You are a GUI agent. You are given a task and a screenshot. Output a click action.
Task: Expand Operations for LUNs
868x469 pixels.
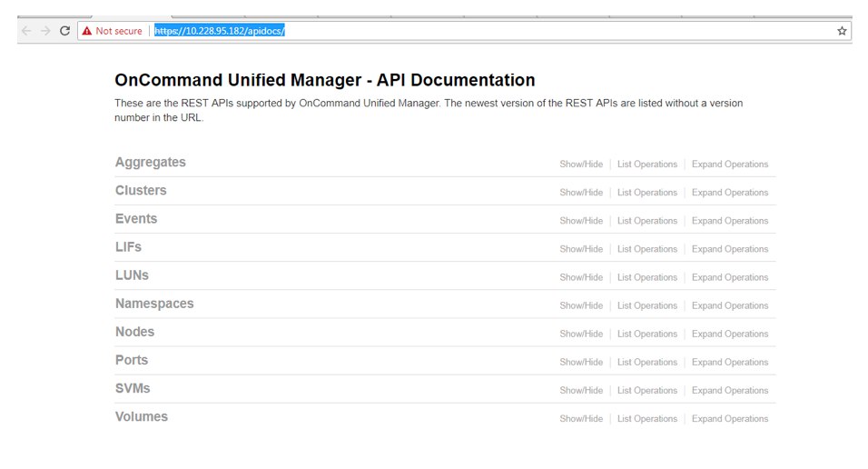[730, 277]
